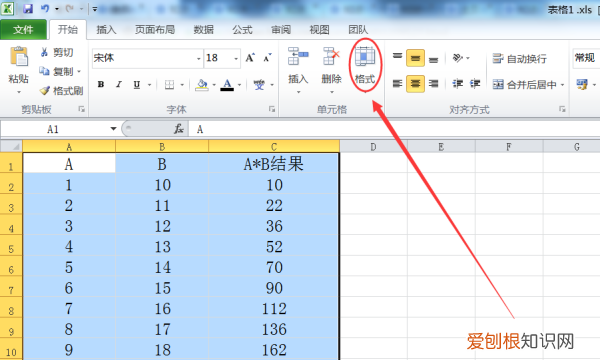600x360 pixels.
Task: Increase font size with the larger A icon
Action: (250, 58)
